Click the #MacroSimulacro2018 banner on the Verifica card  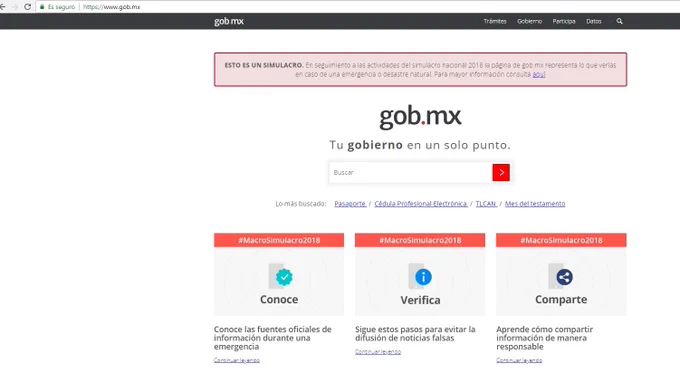coord(420,240)
